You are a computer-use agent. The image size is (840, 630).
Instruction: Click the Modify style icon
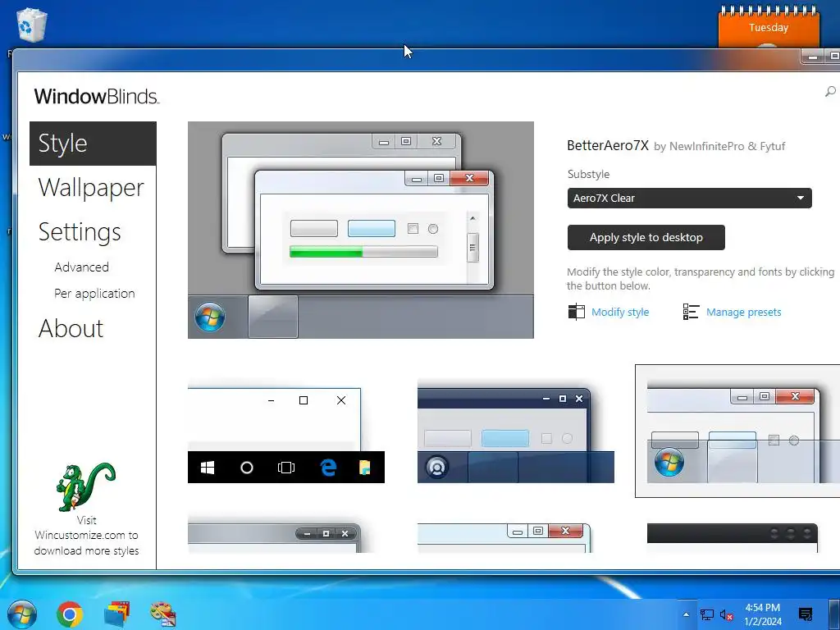pyautogui.click(x=577, y=312)
